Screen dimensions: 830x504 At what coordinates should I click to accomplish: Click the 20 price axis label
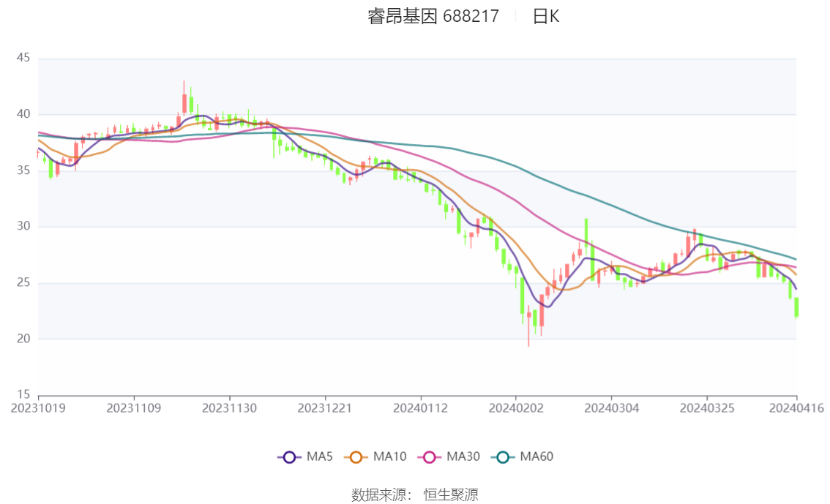[x=23, y=339]
